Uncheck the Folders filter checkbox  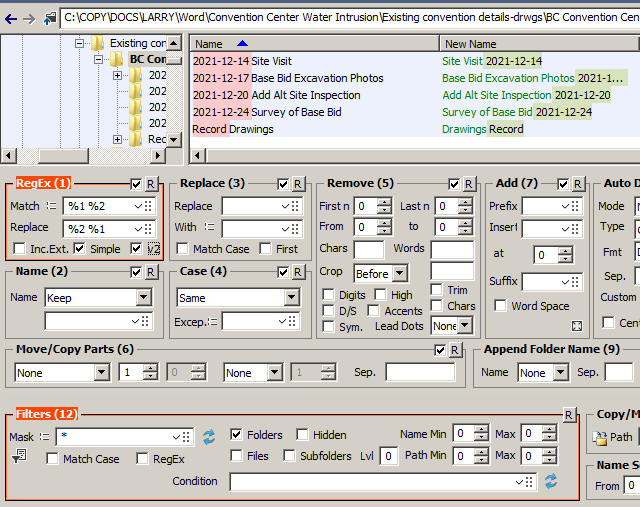[236, 434]
